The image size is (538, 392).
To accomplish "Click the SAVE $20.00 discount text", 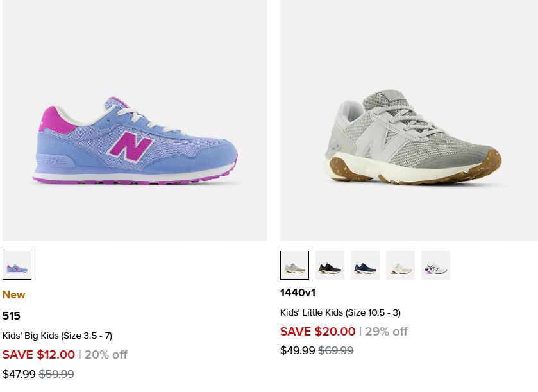I will [317, 332].
